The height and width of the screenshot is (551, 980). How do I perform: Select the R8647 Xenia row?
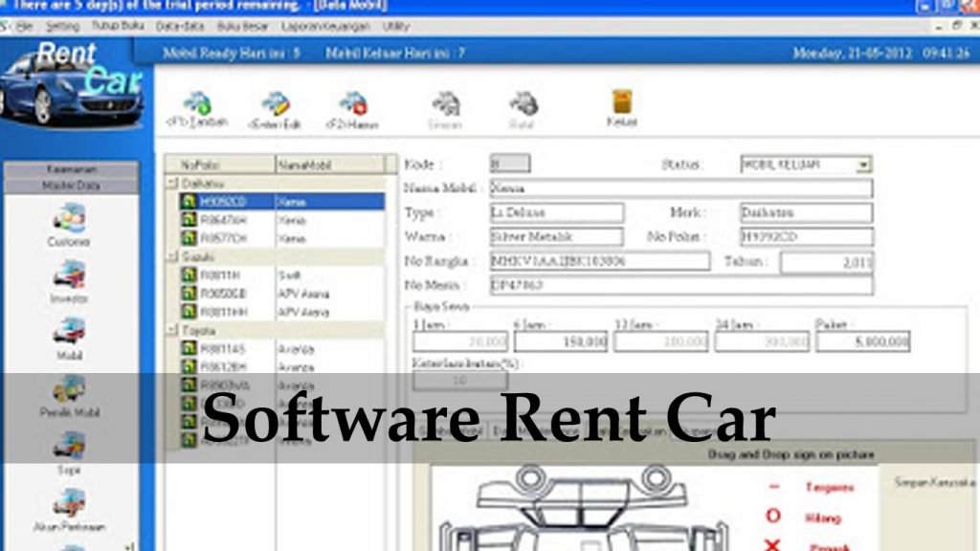(282, 220)
